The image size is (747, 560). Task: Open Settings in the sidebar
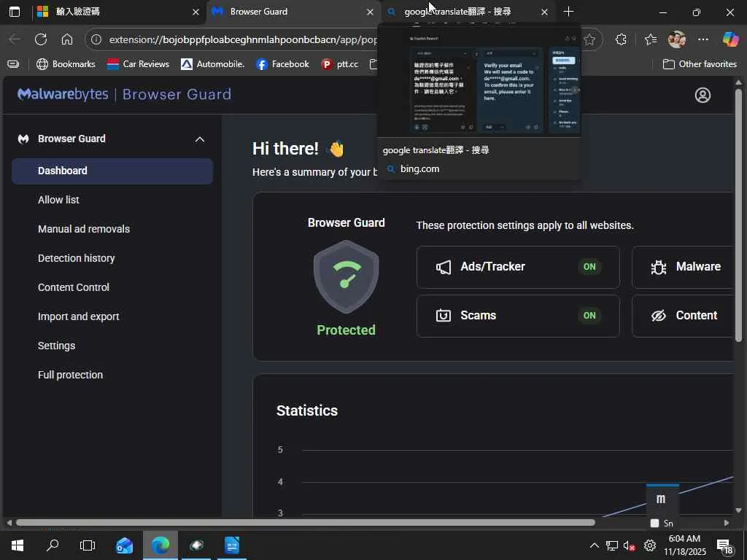coord(56,346)
